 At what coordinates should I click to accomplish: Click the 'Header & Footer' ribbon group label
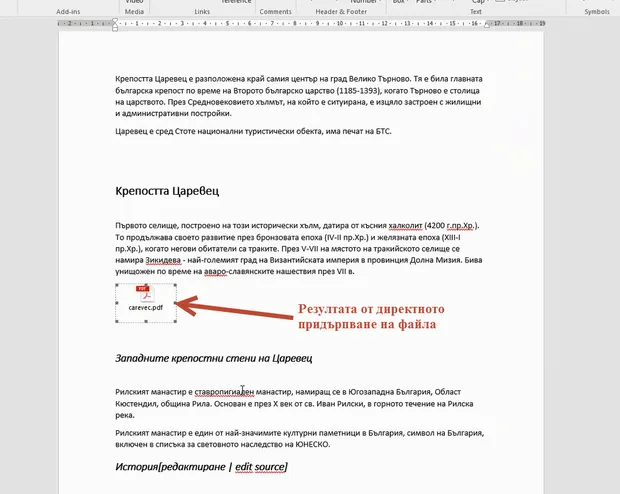341,11
